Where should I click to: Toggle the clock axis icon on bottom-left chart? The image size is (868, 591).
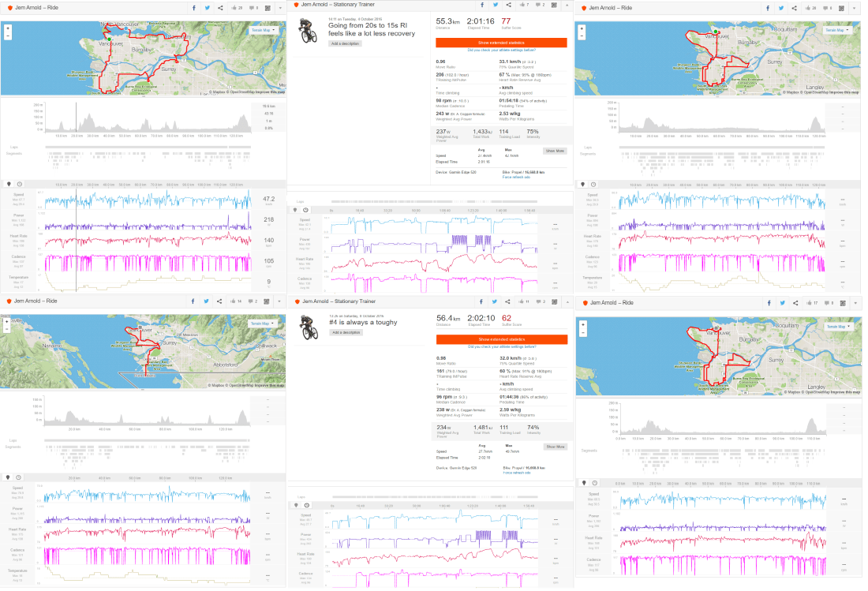[x=18, y=477]
